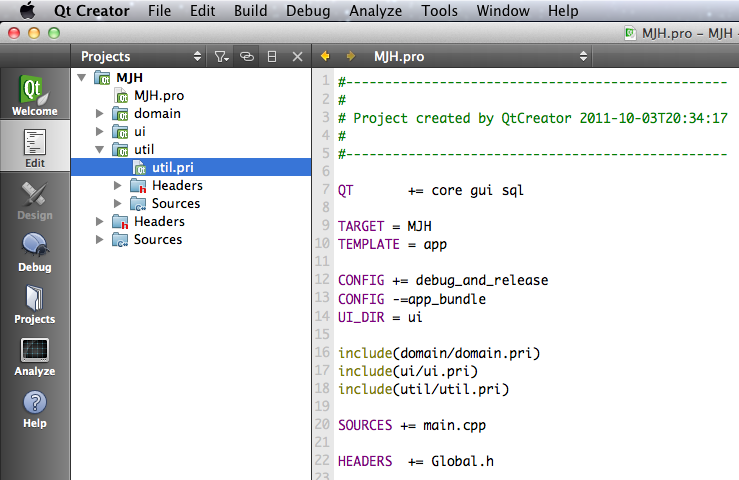This screenshot has height=480, width=739.
Task: Click TEMPLATE on line 10
Action: point(369,244)
